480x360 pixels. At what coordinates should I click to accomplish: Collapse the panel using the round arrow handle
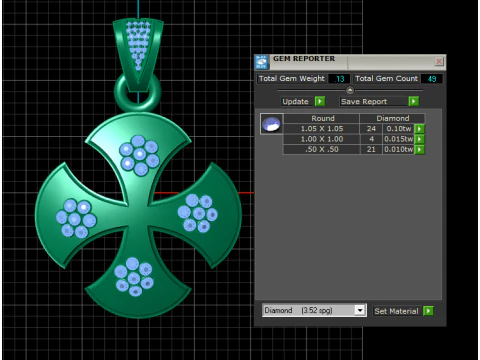tap(350, 90)
